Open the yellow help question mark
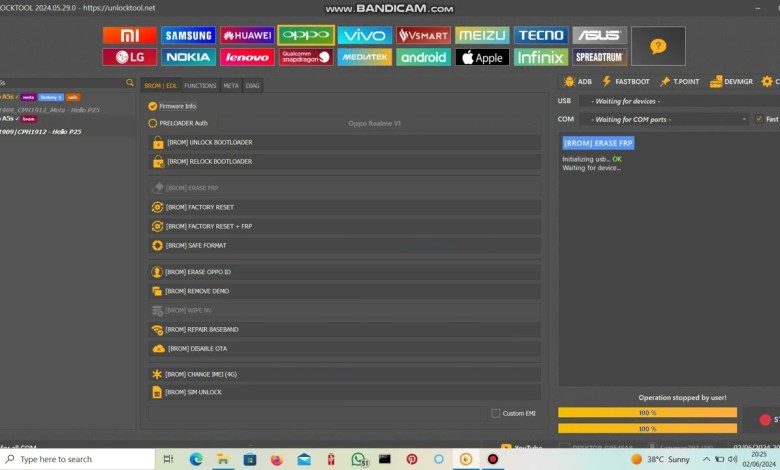Image resolution: width=780 pixels, height=470 pixels. [x=658, y=46]
